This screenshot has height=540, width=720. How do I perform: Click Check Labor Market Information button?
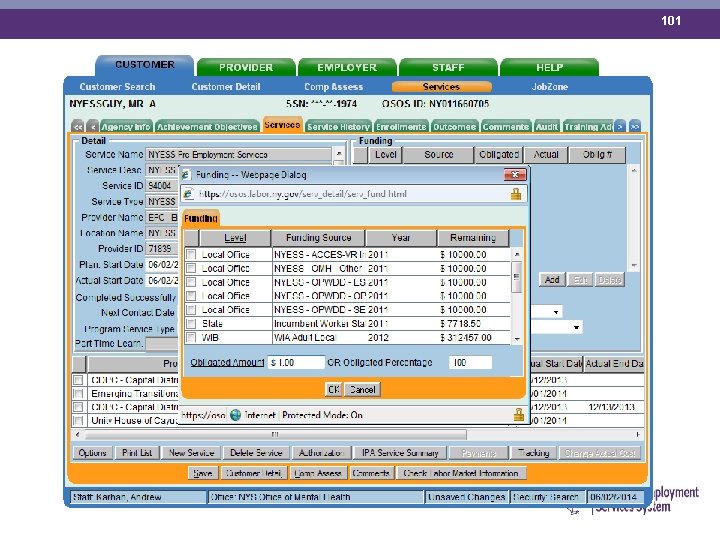point(461,473)
